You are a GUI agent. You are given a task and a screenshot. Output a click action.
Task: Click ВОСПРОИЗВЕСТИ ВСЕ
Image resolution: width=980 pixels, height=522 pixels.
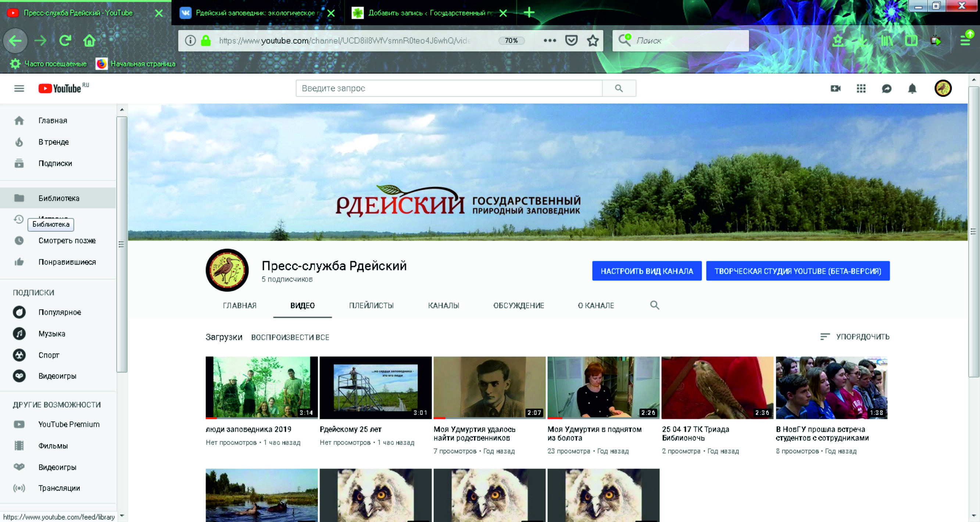tap(290, 337)
